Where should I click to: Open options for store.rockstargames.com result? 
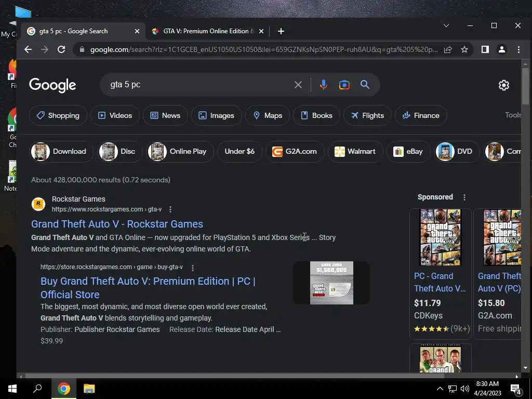click(x=193, y=268)
